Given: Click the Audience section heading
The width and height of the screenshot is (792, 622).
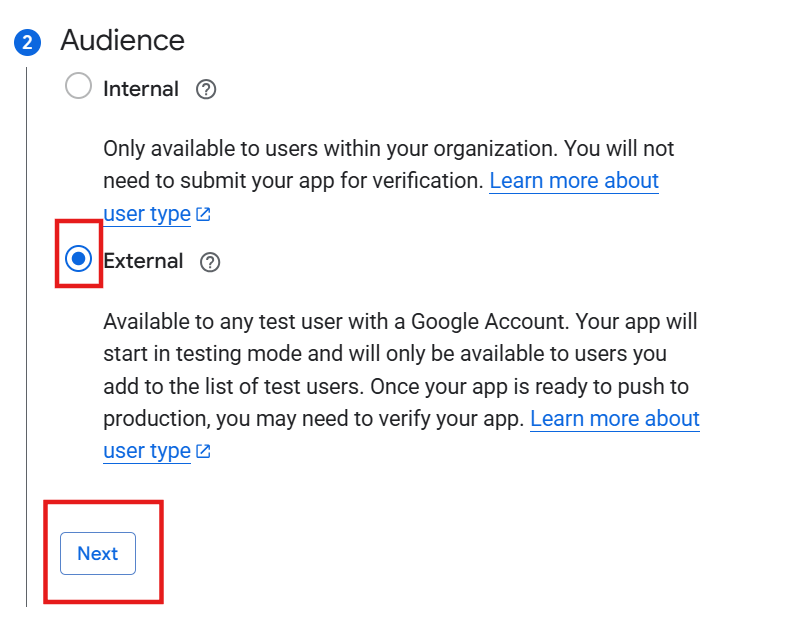Looking at the screenshot, I should click(122, 40).
